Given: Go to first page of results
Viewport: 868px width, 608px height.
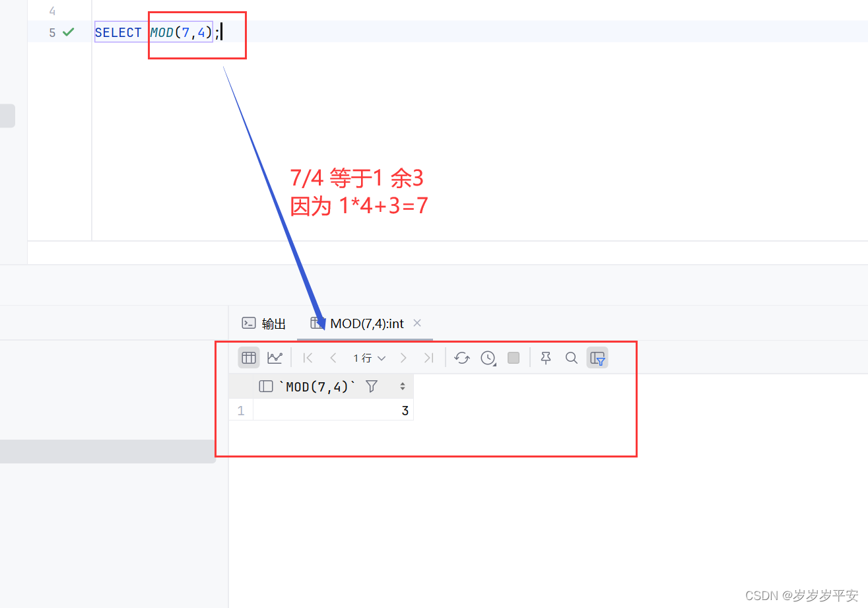Looking at the screenshot, I should point(308,358).
